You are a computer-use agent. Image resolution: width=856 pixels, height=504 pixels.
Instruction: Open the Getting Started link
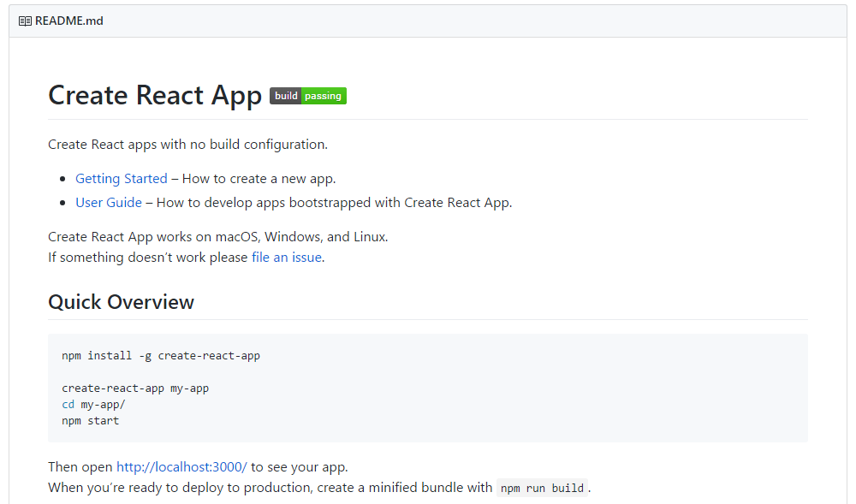pyautogui.click(x=122, y=179)
